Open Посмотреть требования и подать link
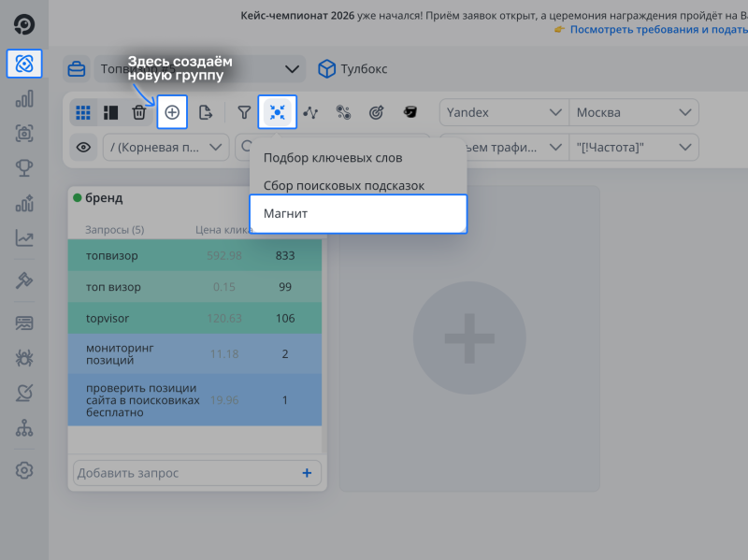Viewport: 748px width, 560px height. (658, 30)
